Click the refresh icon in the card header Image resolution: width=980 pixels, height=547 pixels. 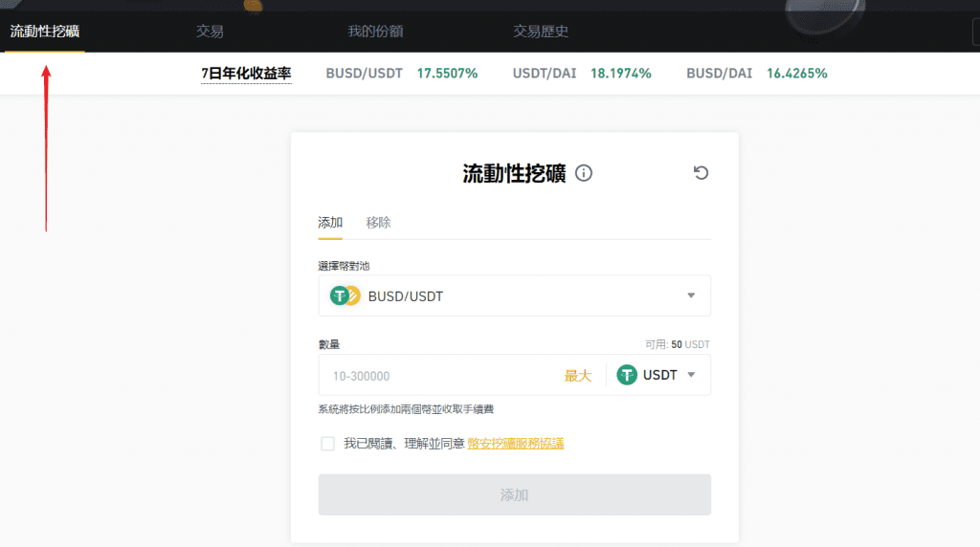pos(701,173)
